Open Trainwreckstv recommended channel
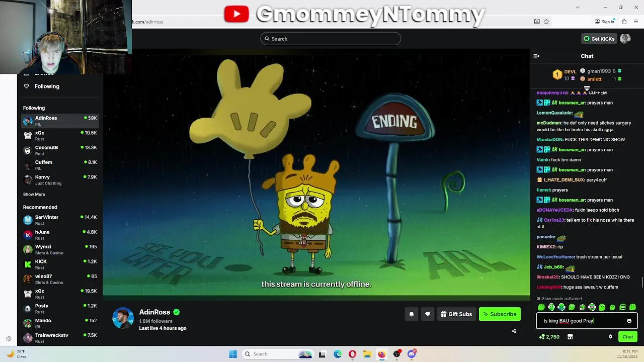Screen dimensions: 644x362 (60, 338)
